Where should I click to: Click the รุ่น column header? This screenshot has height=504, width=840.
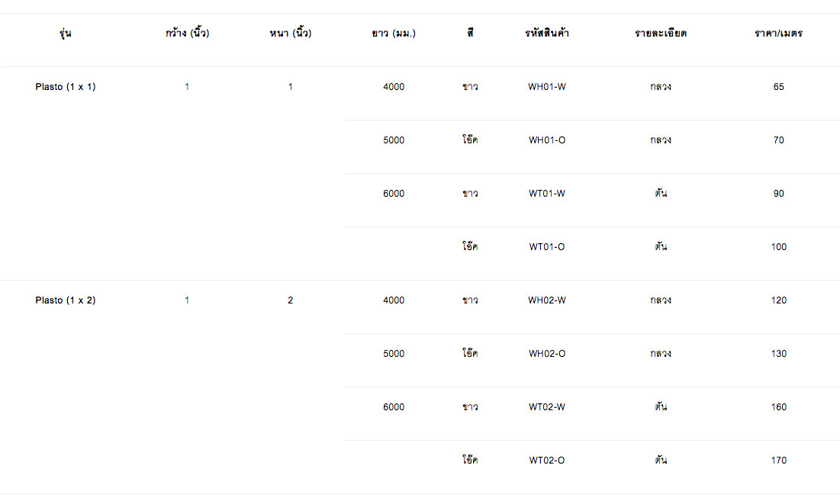tap(66, 34)
